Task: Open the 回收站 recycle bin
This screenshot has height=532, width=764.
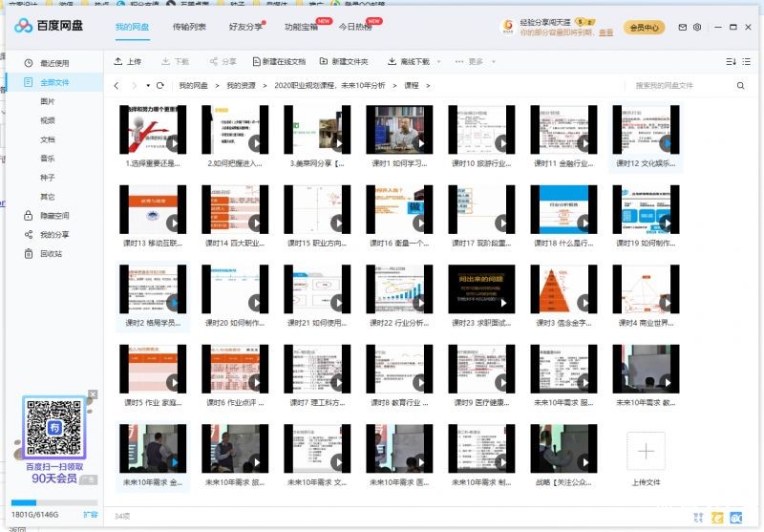Action: [43, 253]
